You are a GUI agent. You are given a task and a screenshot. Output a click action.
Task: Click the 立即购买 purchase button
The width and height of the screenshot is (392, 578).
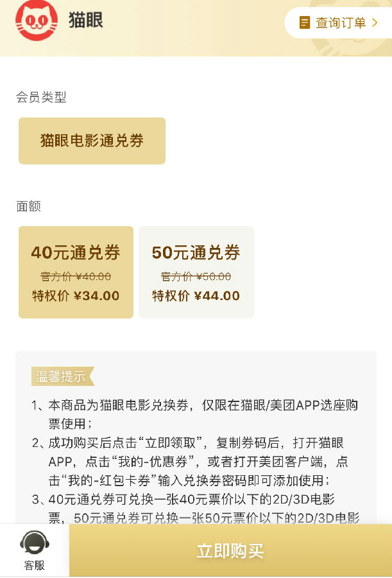[x=230, y=550]
